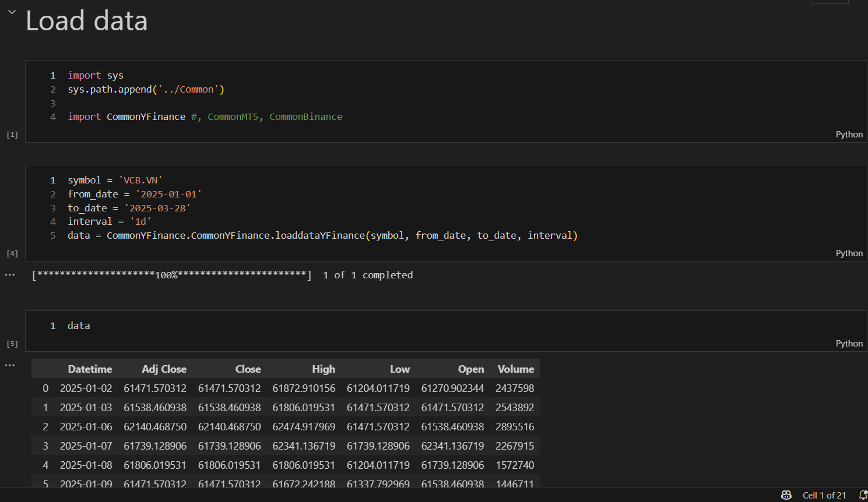Click import CommonYFinance code line
This screenshot has height=502, width=868.
point(205,116)
